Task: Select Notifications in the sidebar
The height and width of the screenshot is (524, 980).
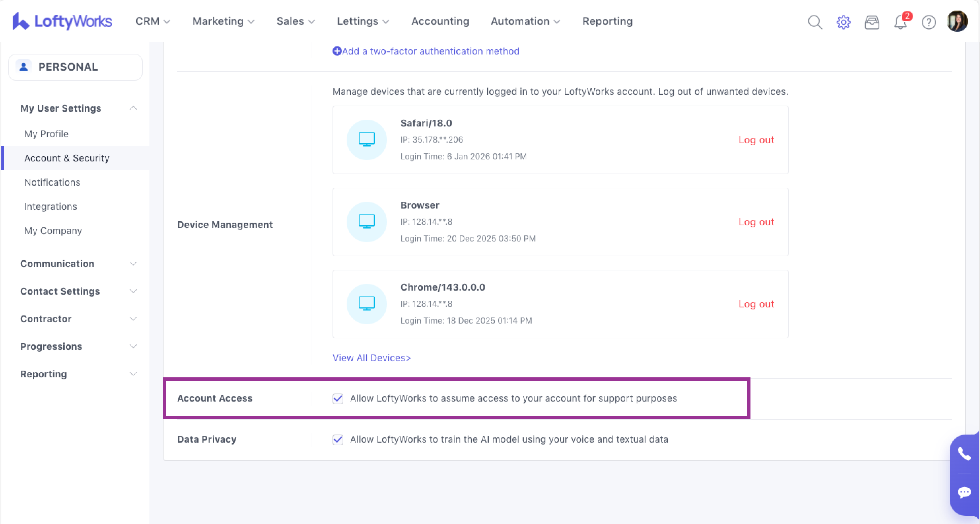Action: pos(52,182)
